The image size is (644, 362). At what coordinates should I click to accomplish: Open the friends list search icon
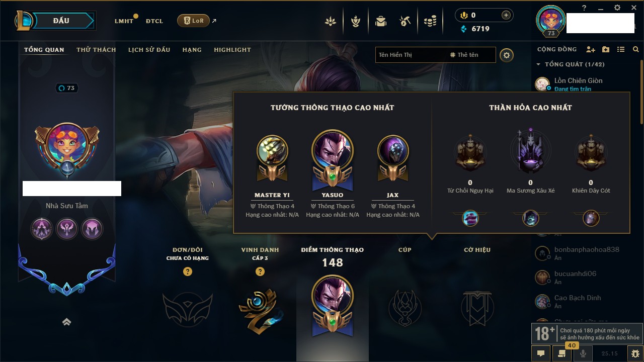pyautogui.click(x=636, y=49)
